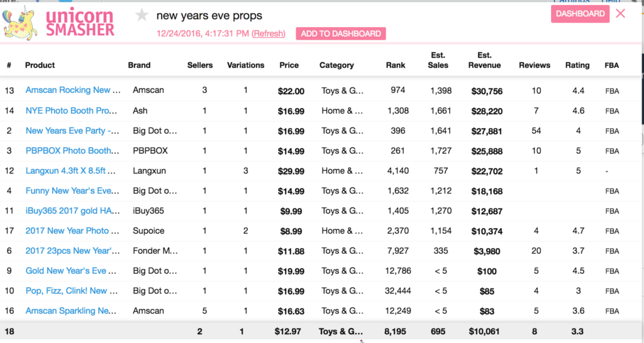This screenshot has width=644, height=343.
Task: Sort by Rating column header
Action: point(577,65)
